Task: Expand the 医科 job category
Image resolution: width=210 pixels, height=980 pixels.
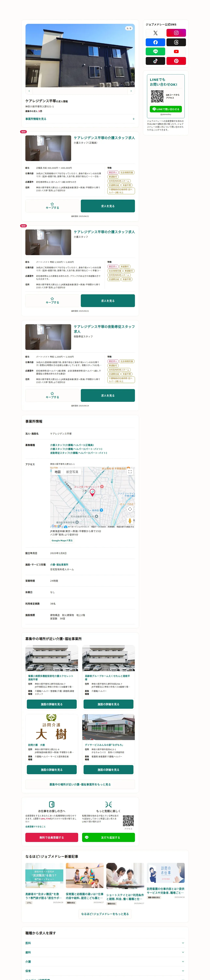Action: (105, 943)
